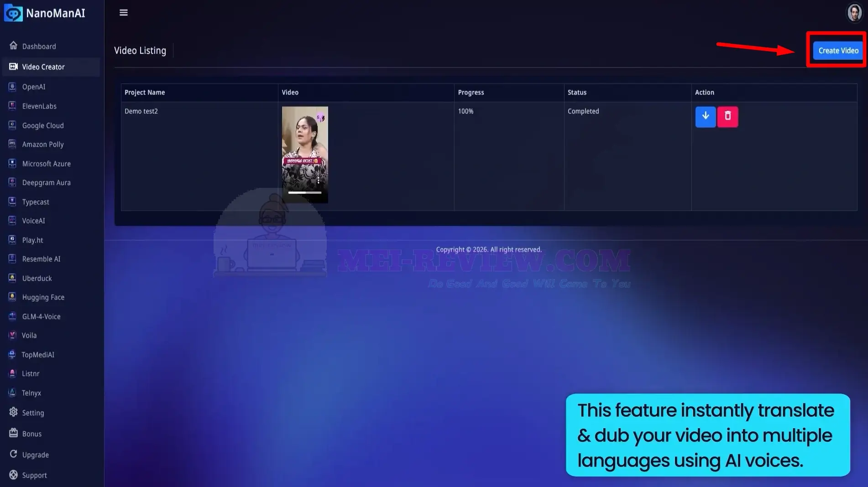Click the Support lifebuoy icon
The image size is (868, 487).
click(x=13, y=475)
